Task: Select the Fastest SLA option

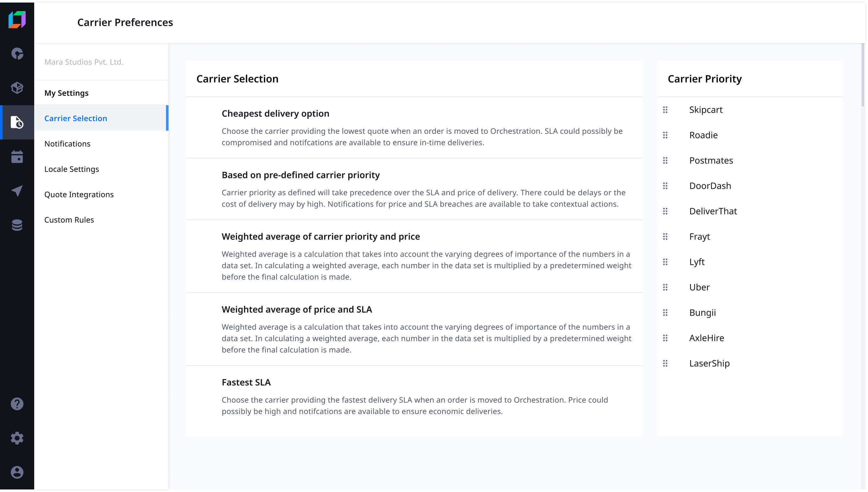Action: click(414, 397)
